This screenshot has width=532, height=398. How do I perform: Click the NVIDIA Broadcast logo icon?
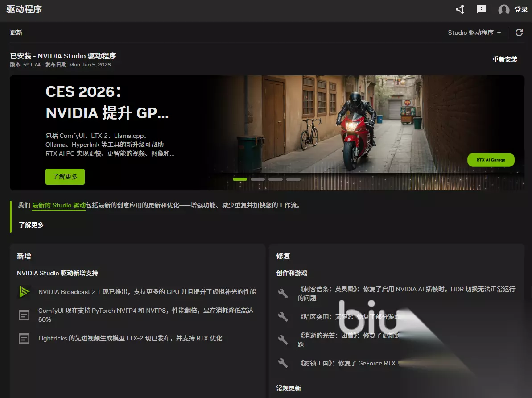pyautogui.click(x=24, y=292)
